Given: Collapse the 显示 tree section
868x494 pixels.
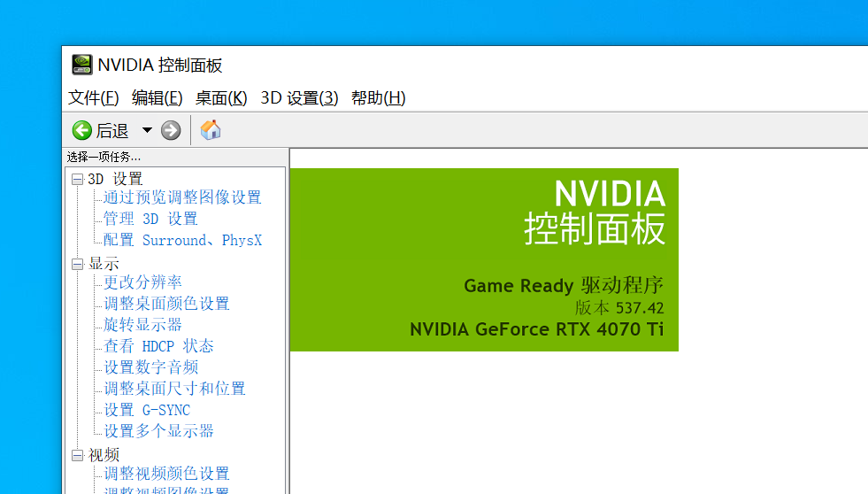Looking at the screenshot, I should point(78,264).
